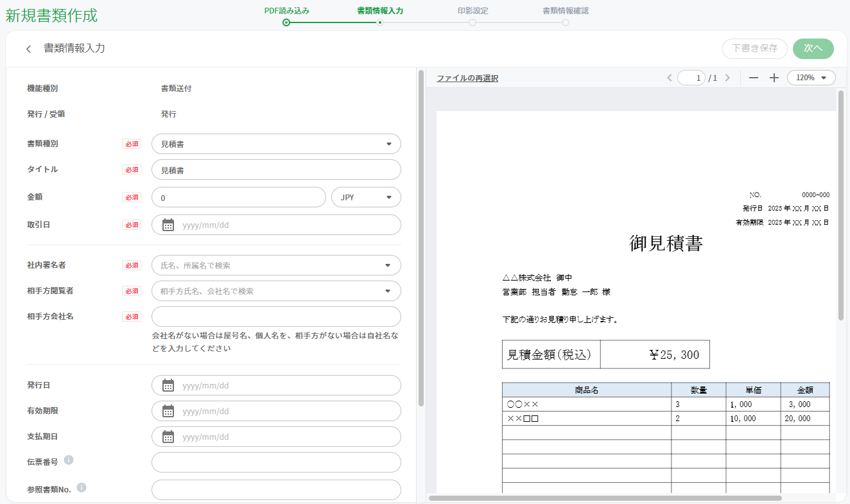Open calendar icon for 発行日
This screenshot has height=504, width=850.
(x=168, y=385)
